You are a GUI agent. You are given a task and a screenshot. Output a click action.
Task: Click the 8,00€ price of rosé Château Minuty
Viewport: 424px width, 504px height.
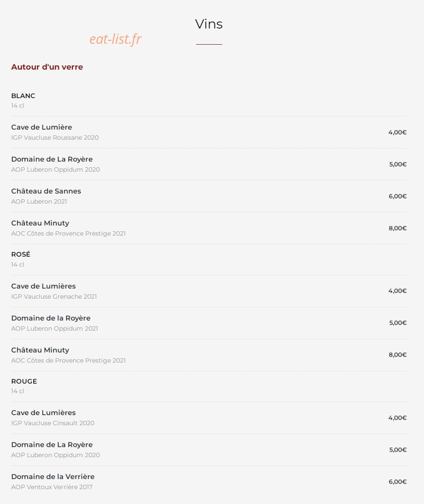[398, 355]
